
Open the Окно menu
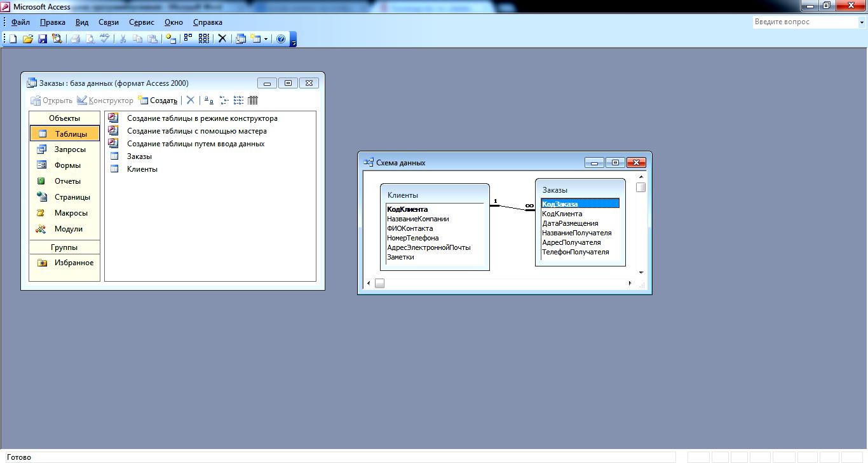click(173, 22)
